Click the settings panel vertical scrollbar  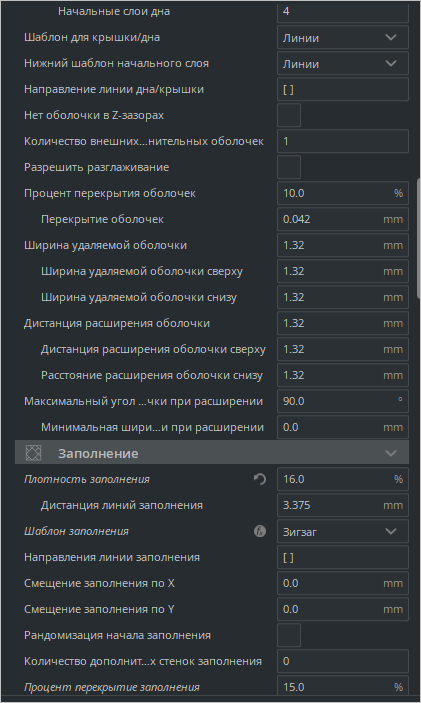(418, 238)
